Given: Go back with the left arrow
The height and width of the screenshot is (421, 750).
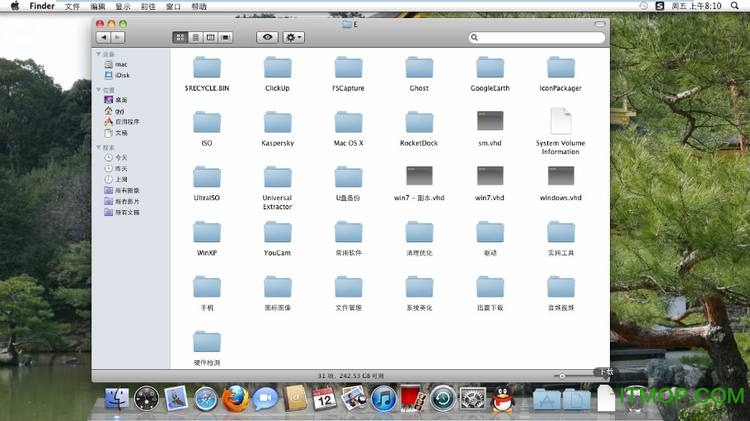Looking at the screenshot, I should tap(103, 37).
